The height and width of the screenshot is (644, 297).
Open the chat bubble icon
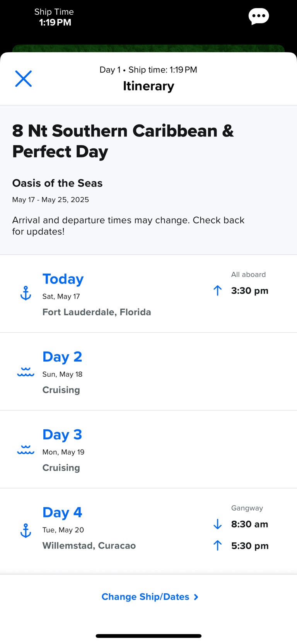[259, 17]
